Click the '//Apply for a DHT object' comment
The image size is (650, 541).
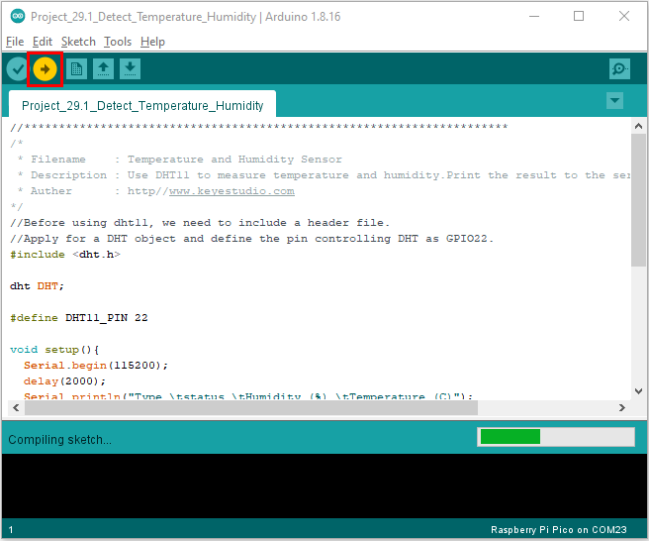252,238
